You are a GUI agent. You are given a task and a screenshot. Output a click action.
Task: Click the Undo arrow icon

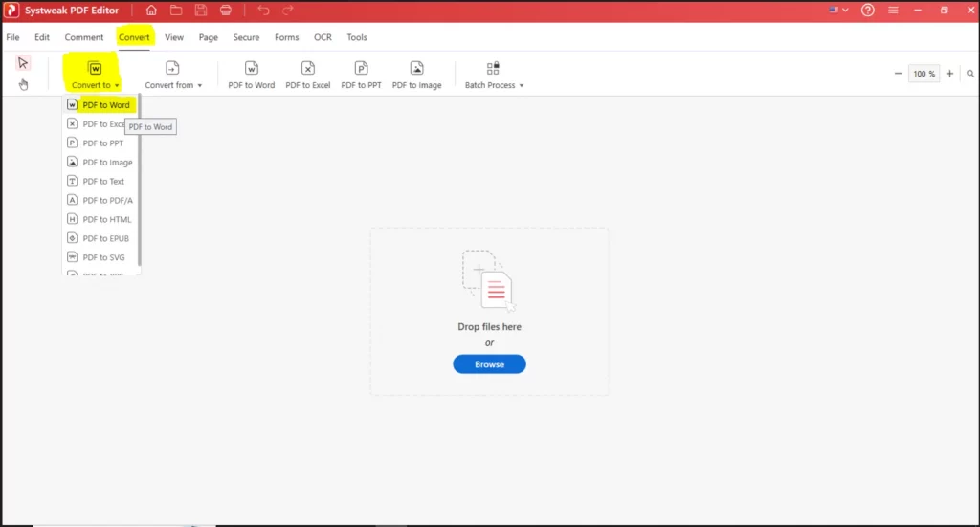(x=263, y=10)
